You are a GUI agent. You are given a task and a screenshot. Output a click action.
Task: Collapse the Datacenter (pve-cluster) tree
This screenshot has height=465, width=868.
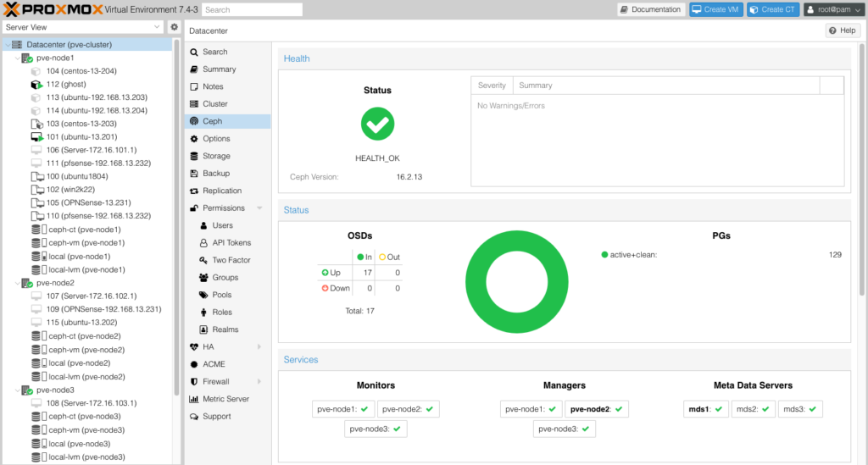(x=7, y=44)
